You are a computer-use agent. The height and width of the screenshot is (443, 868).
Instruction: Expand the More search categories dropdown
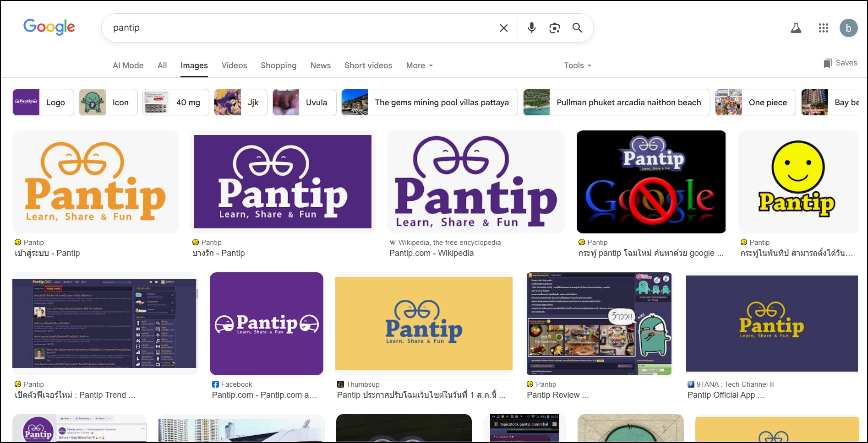pyautogui.click(x=419, y=65)
